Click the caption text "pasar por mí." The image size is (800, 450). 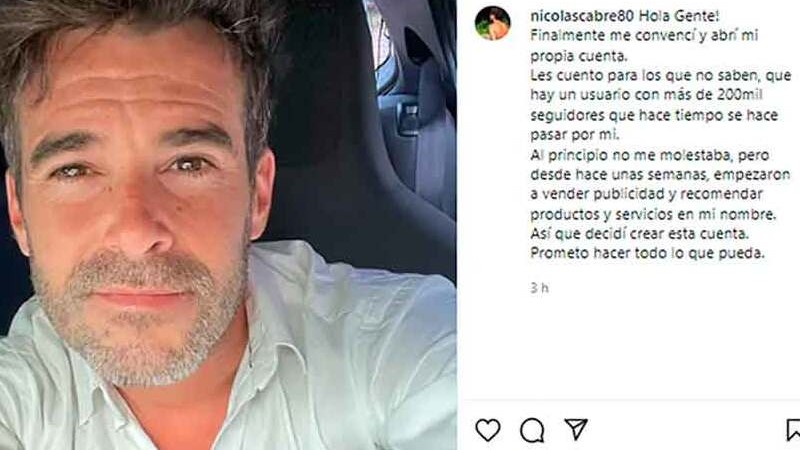coord(574,135)
